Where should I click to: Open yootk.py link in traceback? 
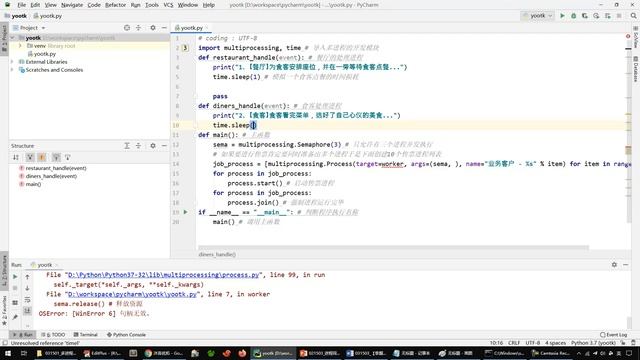133,294
